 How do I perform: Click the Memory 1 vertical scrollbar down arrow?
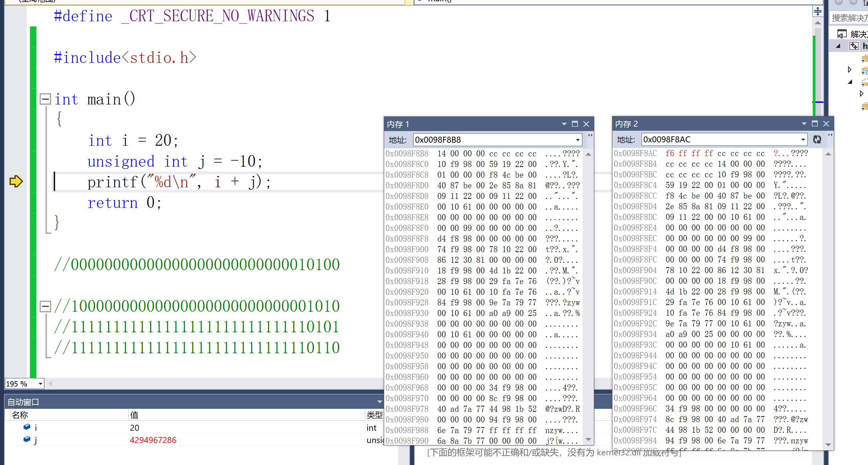coord(588,439)
